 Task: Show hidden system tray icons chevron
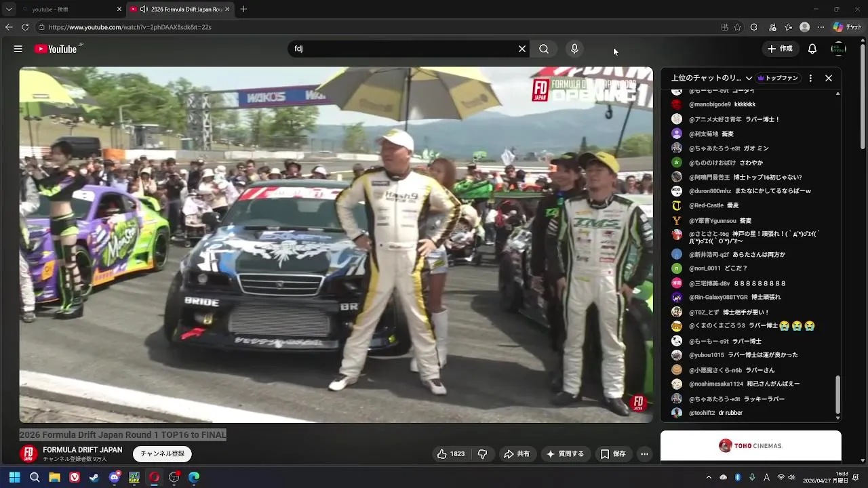click(709, 477)
